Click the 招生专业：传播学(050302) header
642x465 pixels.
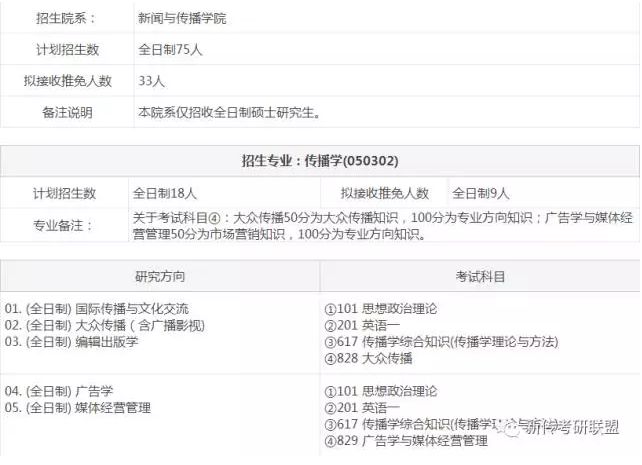click(x=320, y=160)
